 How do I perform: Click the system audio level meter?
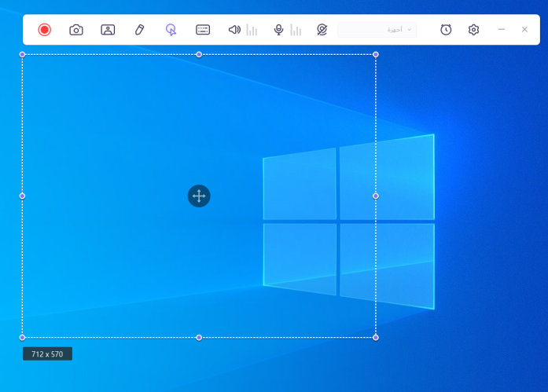[252, 30]
